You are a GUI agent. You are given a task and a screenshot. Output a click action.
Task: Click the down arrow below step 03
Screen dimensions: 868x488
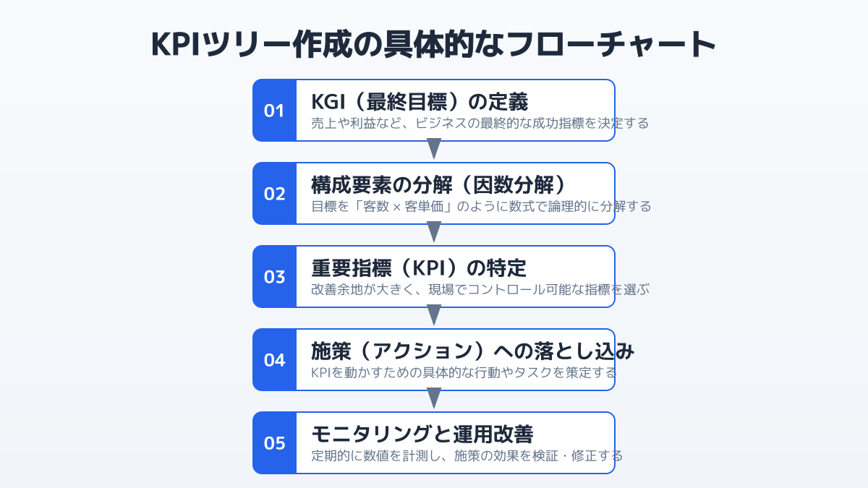pyautogui.click(x=434, y=315)
